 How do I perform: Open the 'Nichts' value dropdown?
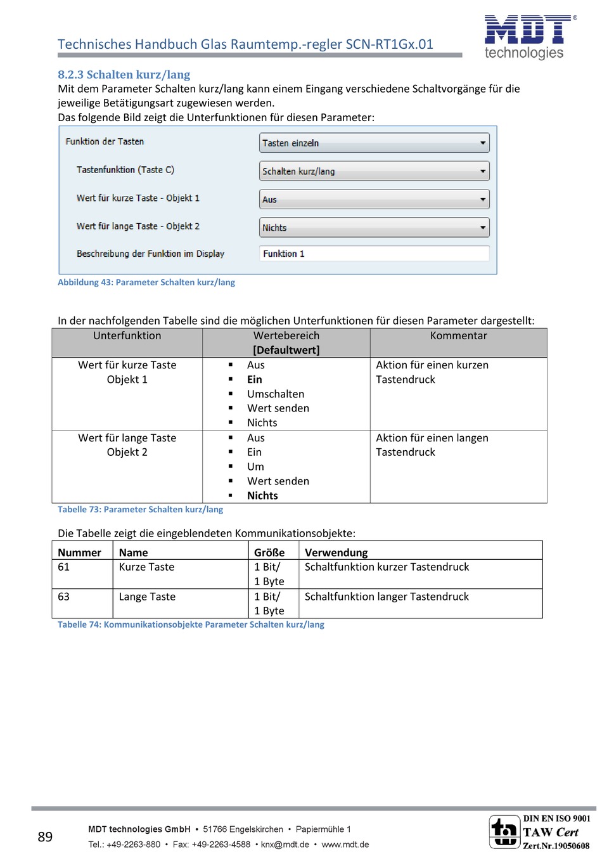tap(375, 228)
